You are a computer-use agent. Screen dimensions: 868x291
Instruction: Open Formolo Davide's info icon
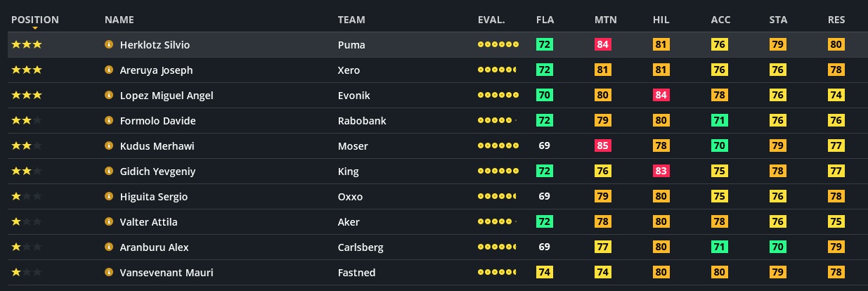pyautogui.click(x=109, y=121)
